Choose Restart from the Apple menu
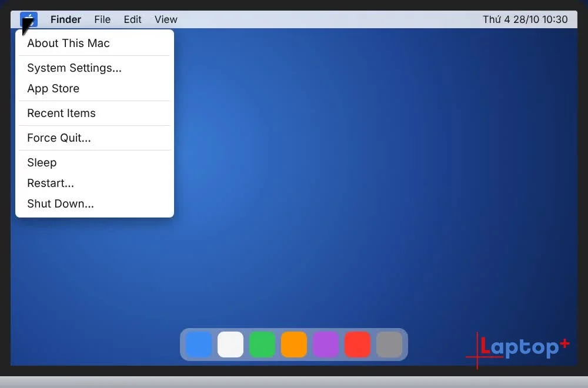This screenshot has width=588, height=388. [95, 183]
